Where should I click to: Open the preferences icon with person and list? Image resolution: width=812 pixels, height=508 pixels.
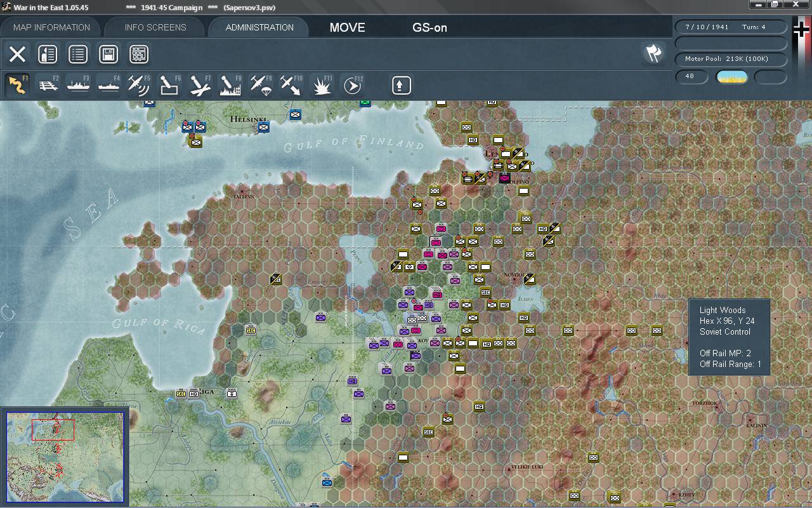point(48,55)
